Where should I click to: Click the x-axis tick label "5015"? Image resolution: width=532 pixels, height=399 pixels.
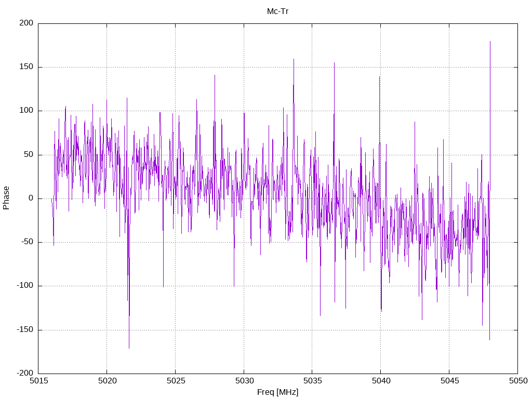[x=38, y=381]
